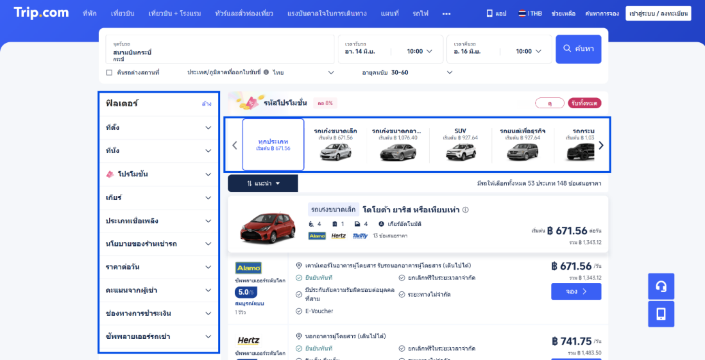Click the outlined ดู view promo button

[x=549, y=103]
